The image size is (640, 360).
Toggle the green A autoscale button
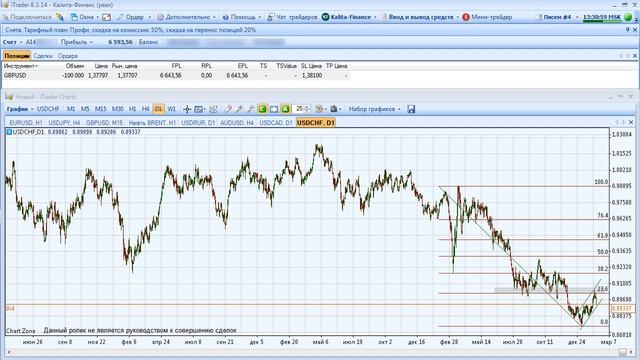click(285, 109)
